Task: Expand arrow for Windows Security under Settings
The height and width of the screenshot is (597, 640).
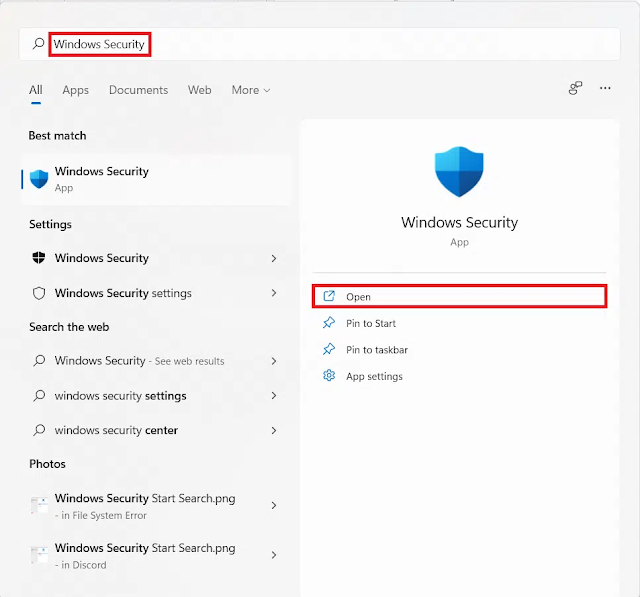Action: [274, 258]
